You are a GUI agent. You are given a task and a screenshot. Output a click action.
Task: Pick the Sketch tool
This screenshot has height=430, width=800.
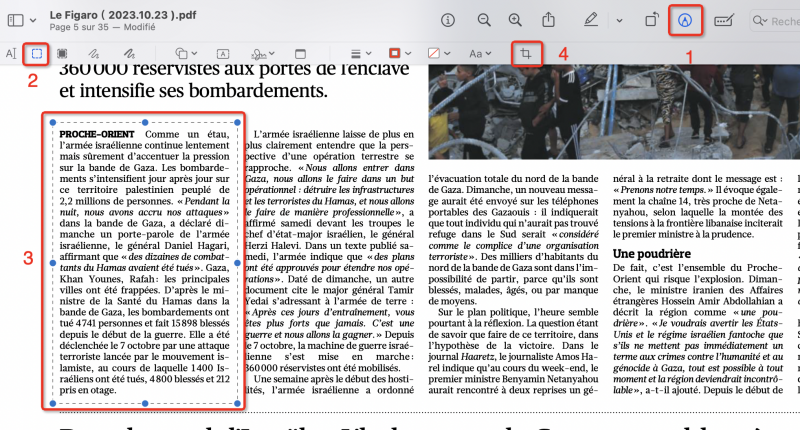click(x=93, y=54)
